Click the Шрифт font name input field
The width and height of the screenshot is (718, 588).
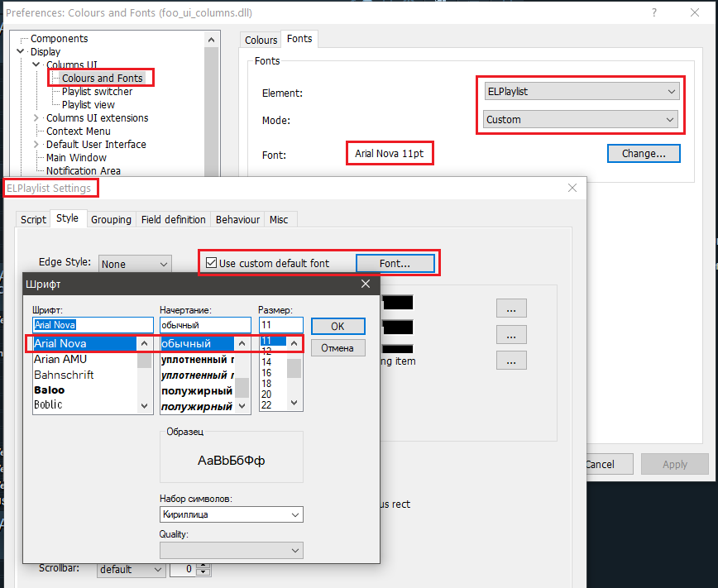click(x=93, y=325)
